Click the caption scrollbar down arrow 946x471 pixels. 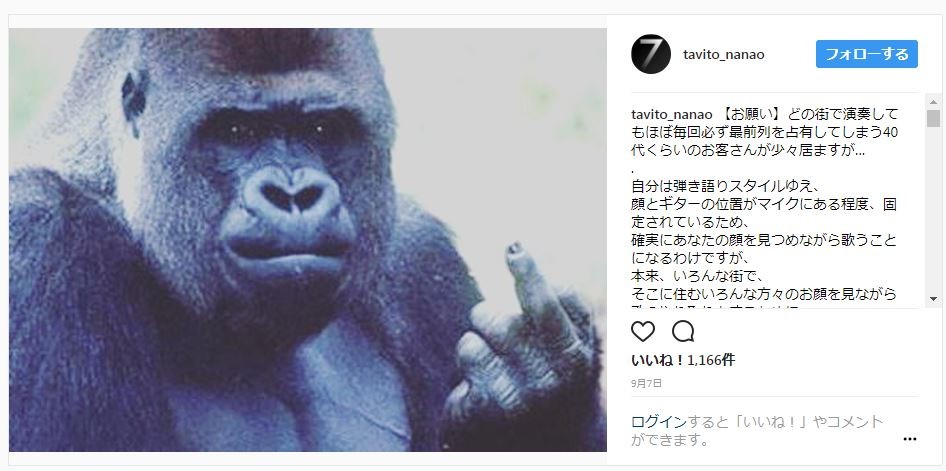point(933,299)
